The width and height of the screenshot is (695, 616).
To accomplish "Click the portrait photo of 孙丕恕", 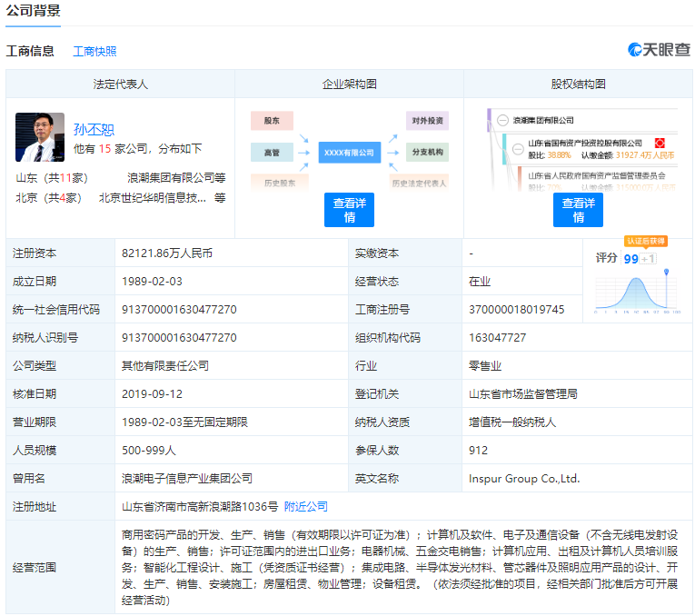I will (x=40, y=137).
